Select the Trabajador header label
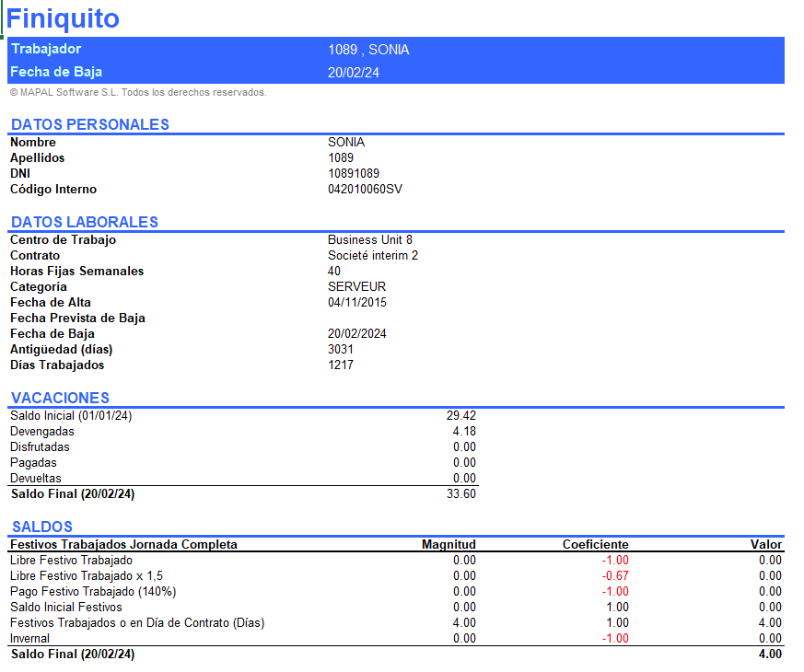Image resolution: width=804 pixels, height=672 pixels. (x=46, y=49)
